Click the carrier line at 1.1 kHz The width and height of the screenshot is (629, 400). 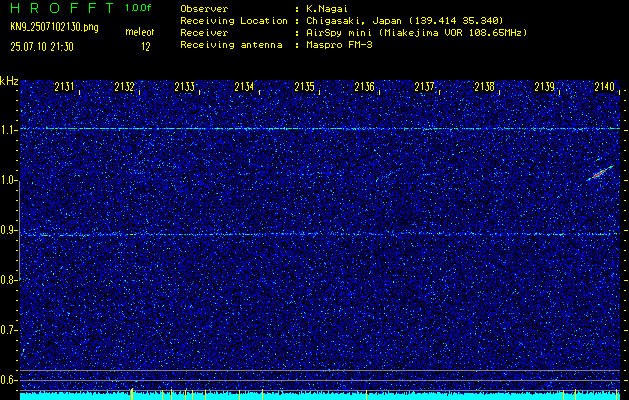click(320, 129)
